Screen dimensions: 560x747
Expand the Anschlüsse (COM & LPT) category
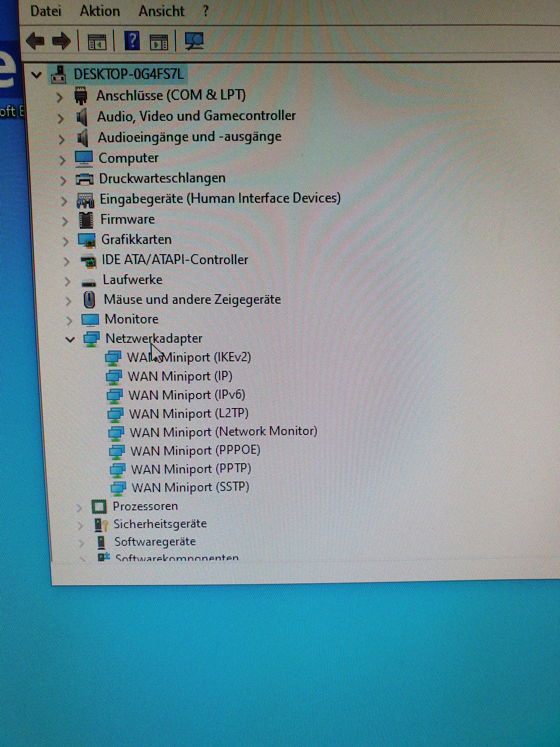pyautogui.click(x=60, y=97)
